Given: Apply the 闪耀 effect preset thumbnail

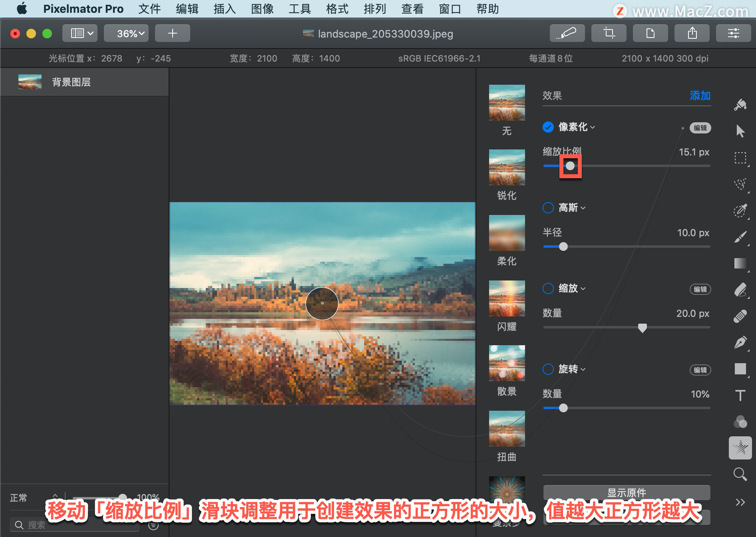Looking at the screenshot, I should click(x=507, y=298).
